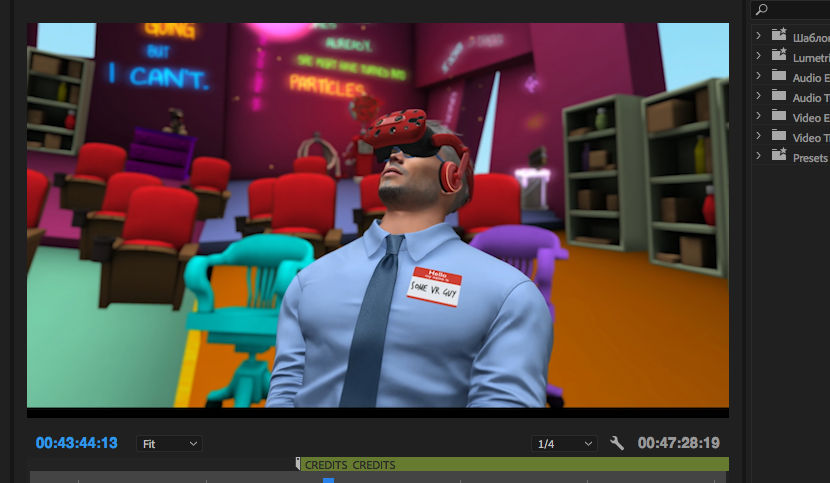The image size is (830, 483).
Task: Expand the Шаблон folder chevron
Action: tap(759, 35)
